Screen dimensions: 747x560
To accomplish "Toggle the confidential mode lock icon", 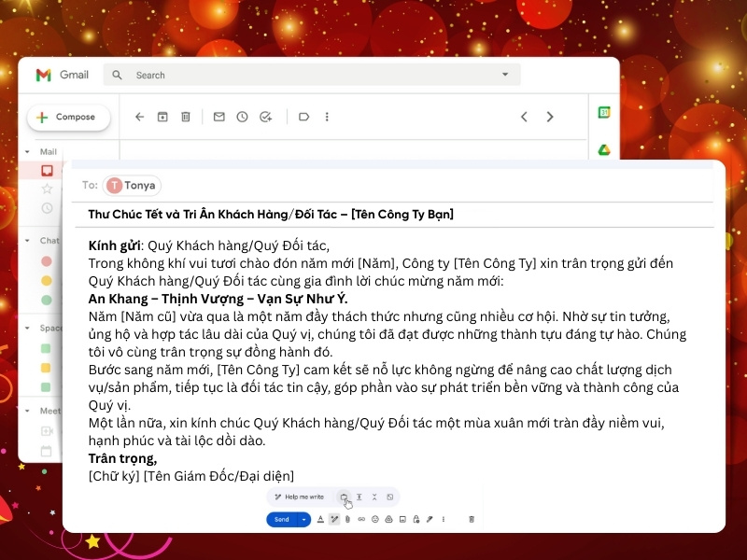I will (416, 519).
